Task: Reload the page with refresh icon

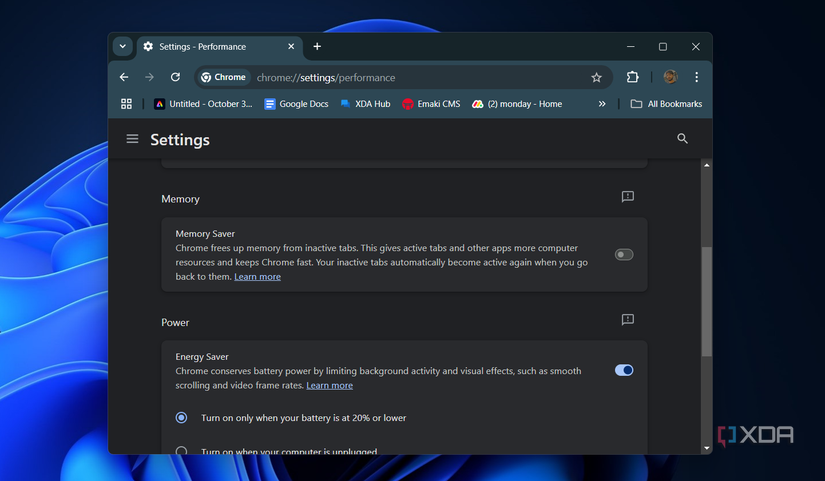Action: point(175,77)
